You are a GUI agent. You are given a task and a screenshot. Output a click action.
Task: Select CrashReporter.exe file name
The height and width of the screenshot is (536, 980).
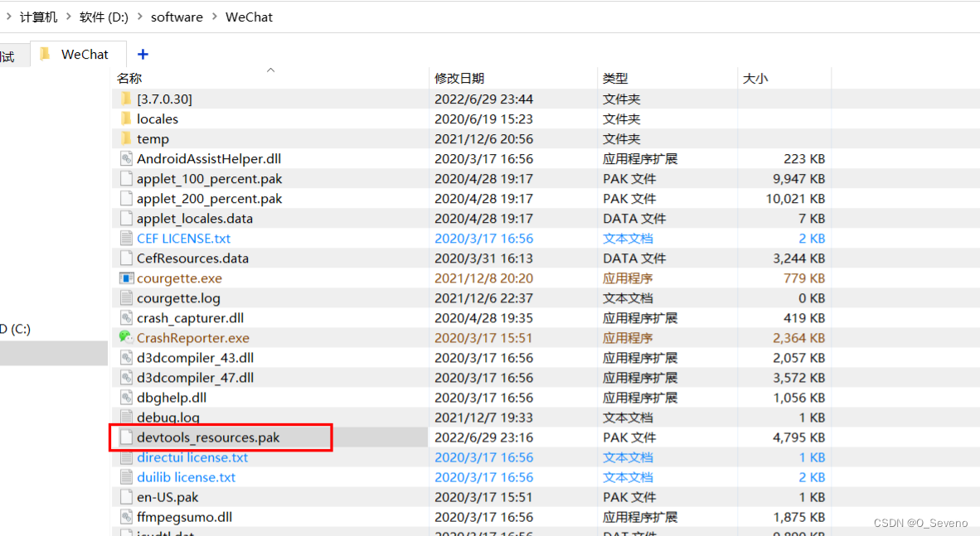[193, 338]
